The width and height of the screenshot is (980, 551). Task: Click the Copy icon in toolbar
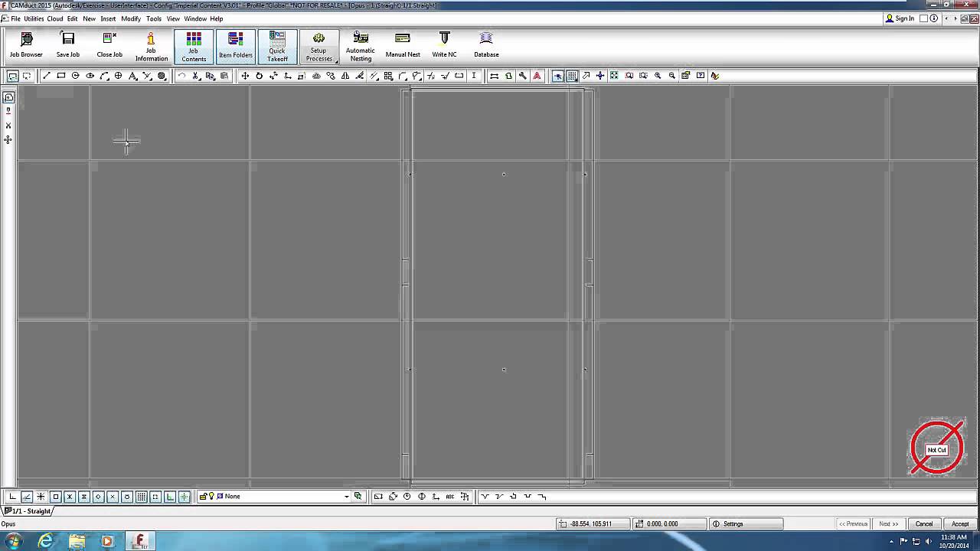pos(211,76)
